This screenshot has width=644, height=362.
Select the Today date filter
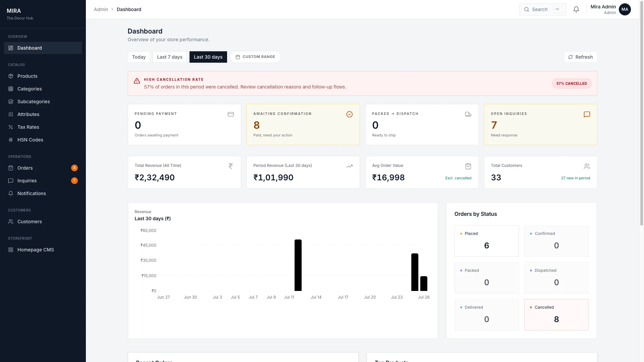[139, 57]
